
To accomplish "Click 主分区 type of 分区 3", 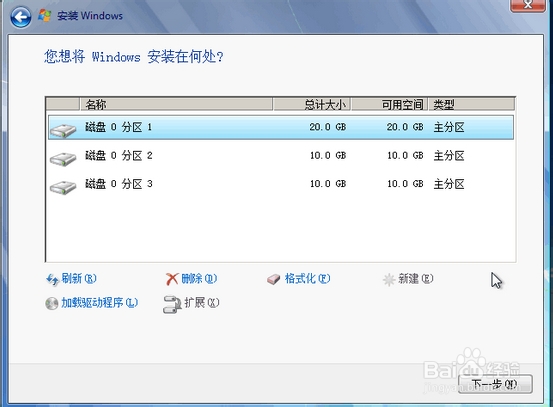I will tap(449, 184).
